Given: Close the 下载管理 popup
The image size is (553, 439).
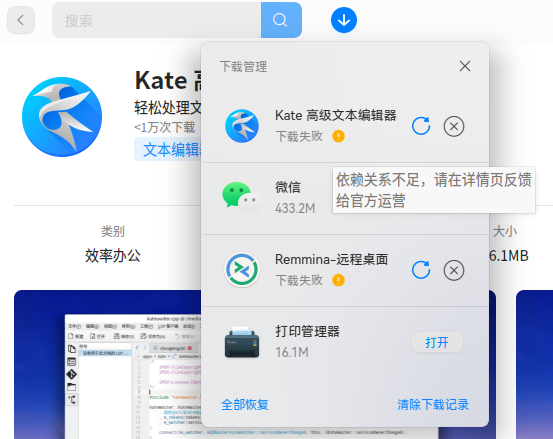Looking at the screenshot, I should [x=465, y=66].
